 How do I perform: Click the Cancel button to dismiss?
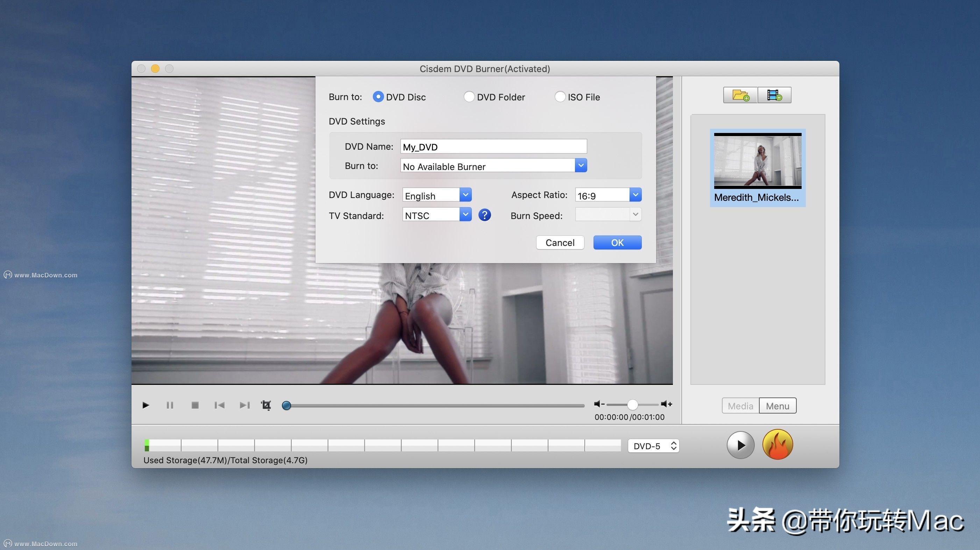[560, 242]
